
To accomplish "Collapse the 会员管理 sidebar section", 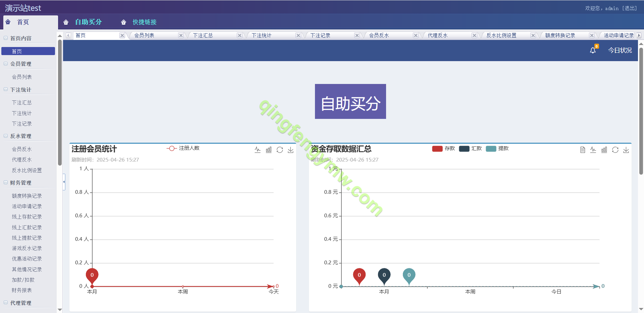I will point(6,64).
